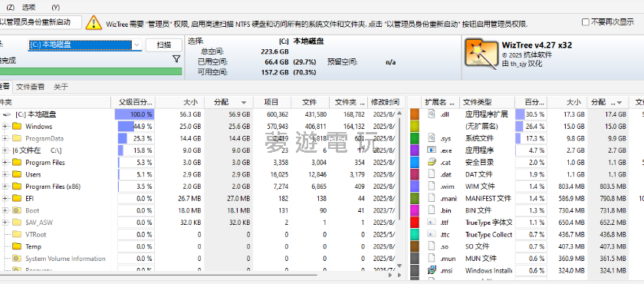Check the 不要再次显示 checkbox
The image size is (644, 284).
[x=586, y=22]
